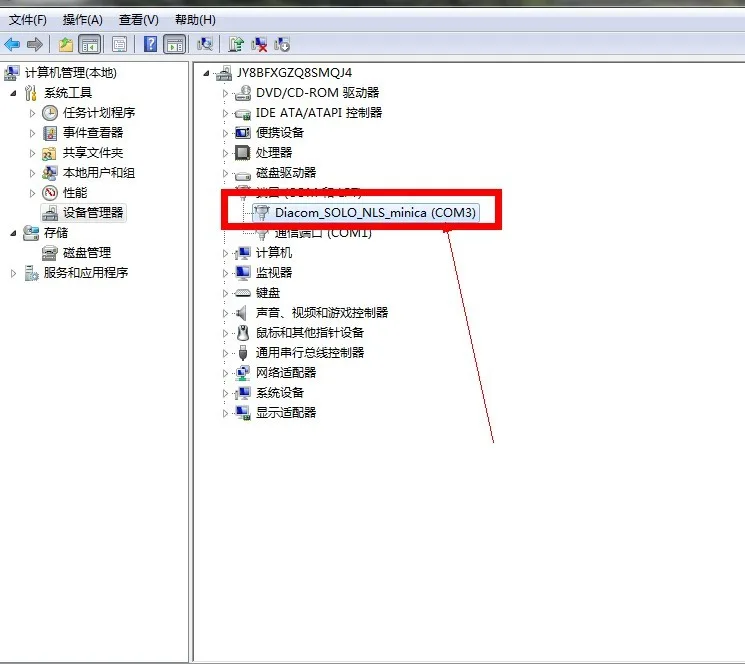Image resolution: width=745 pixels, height=664 pixels.
Task: Click the 服务和应用程序 icon
Action: [x=31, y=273]
